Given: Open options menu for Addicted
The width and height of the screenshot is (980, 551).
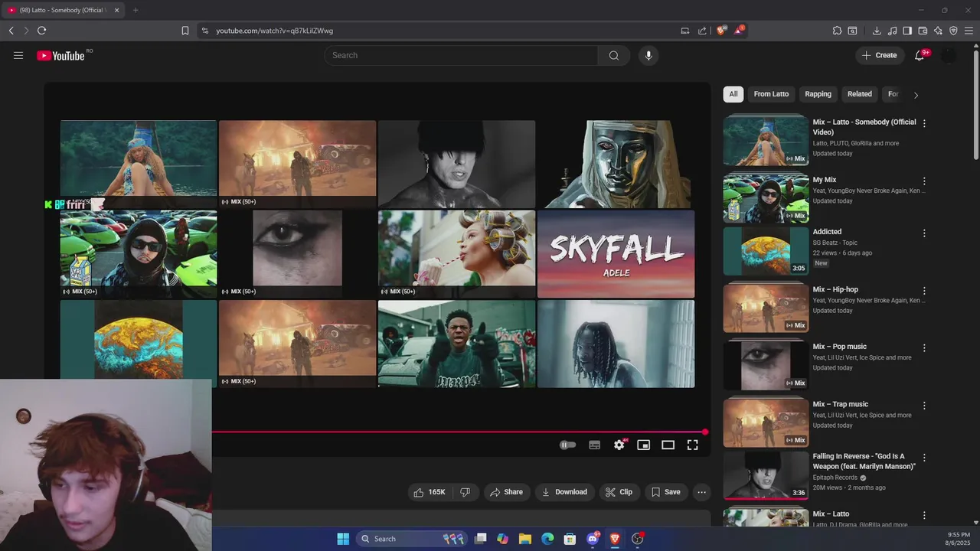Looking at the screenshot, I should coord(924,233).
